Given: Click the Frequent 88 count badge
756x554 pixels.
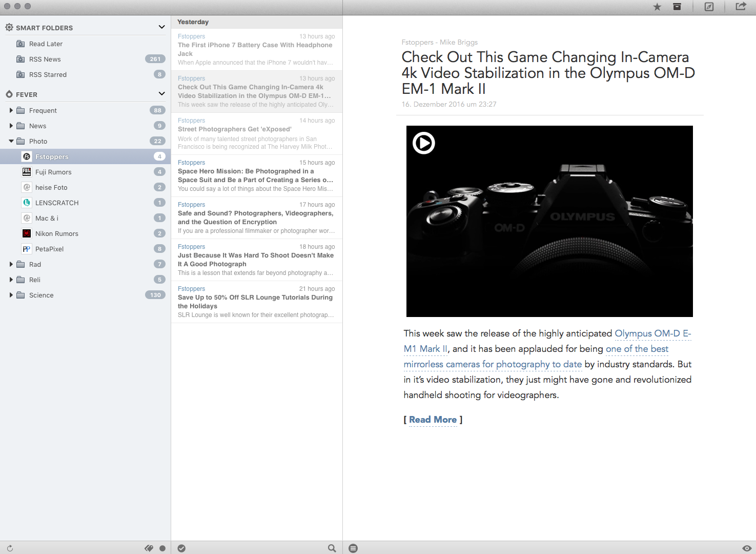Looking at the screenshot, I should pyautogui.click(x=157, y=110).
